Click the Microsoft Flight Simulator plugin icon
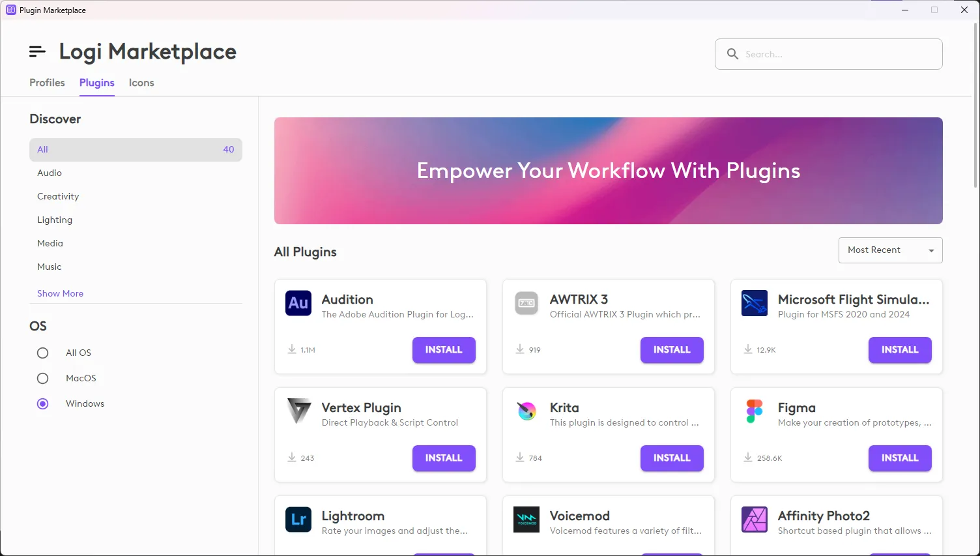 [x=755, y=303]
